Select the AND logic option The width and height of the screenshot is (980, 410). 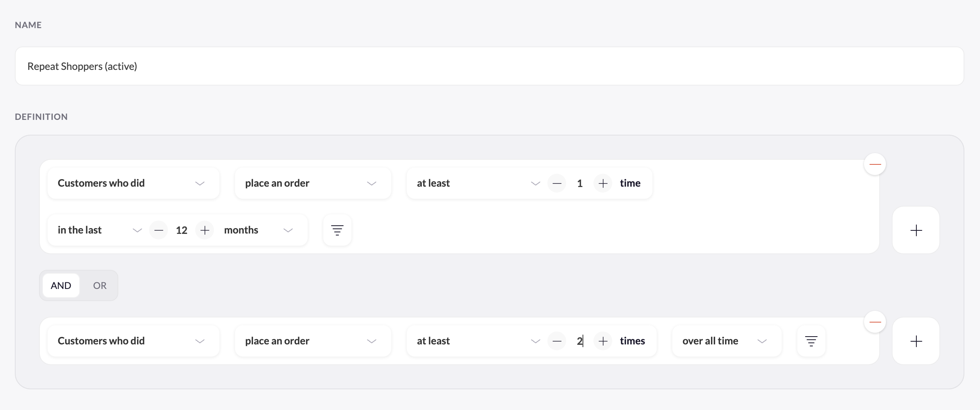[x=61, y=285]
